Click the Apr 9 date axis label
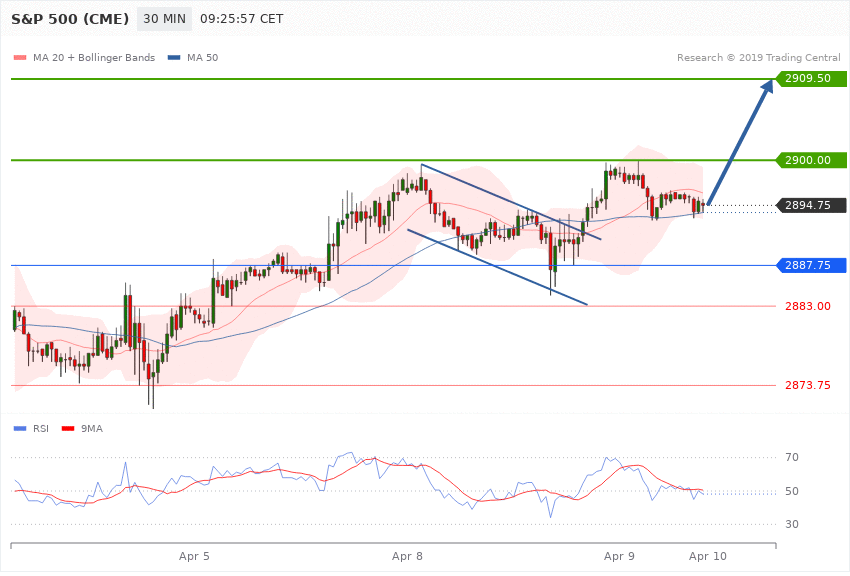 [x=619, y=556]
